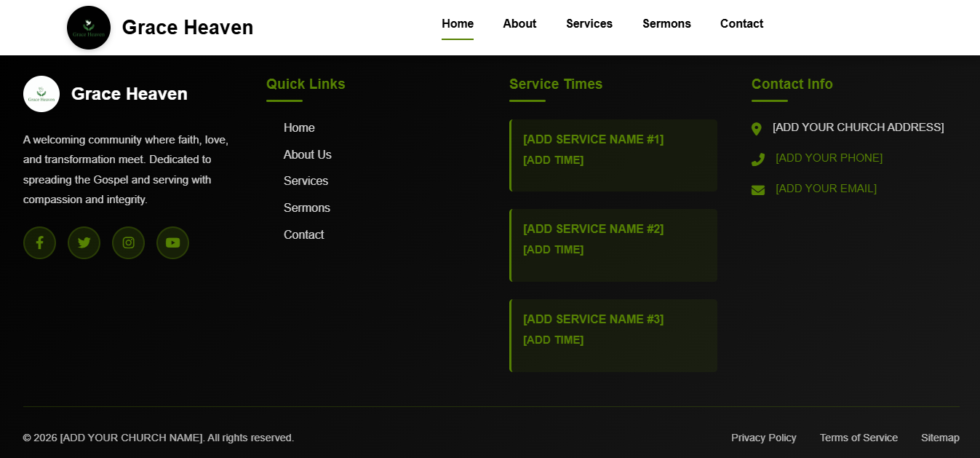Open Contact in the top navigation

(741, 23)
